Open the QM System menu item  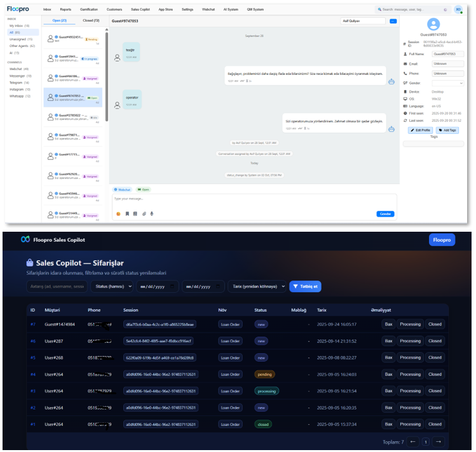pyautogui.click(x=255, y=10)
